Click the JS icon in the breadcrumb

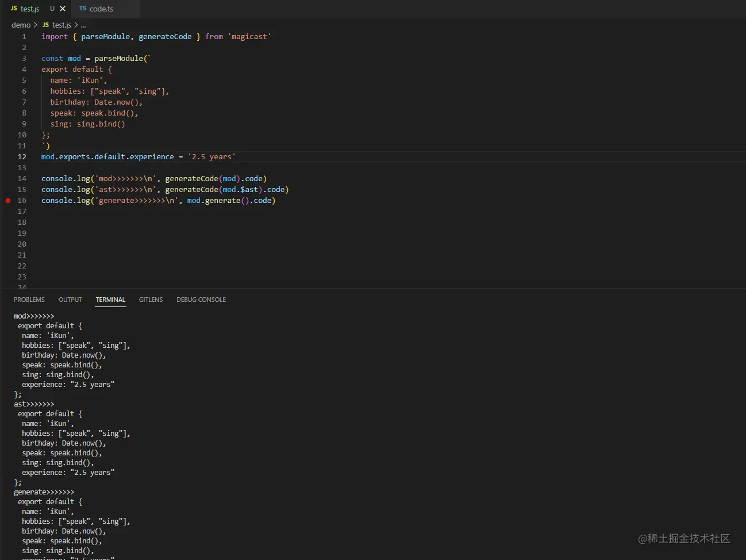45,25
